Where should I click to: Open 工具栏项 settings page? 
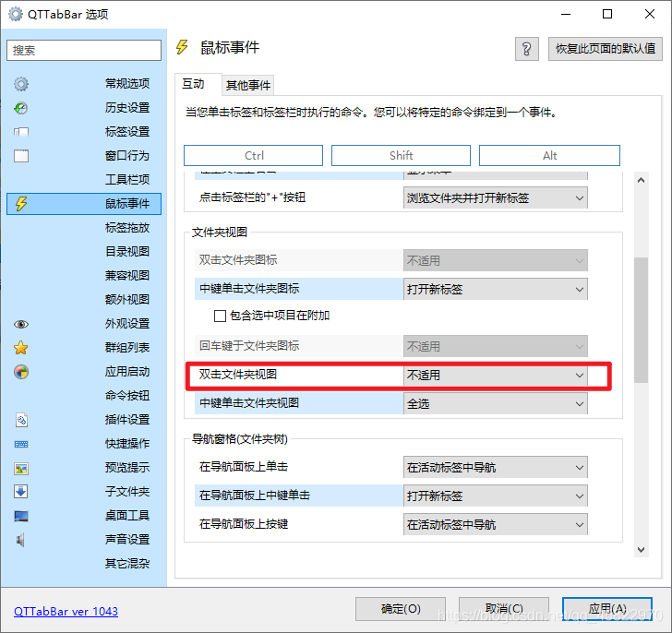click(127, 179)
